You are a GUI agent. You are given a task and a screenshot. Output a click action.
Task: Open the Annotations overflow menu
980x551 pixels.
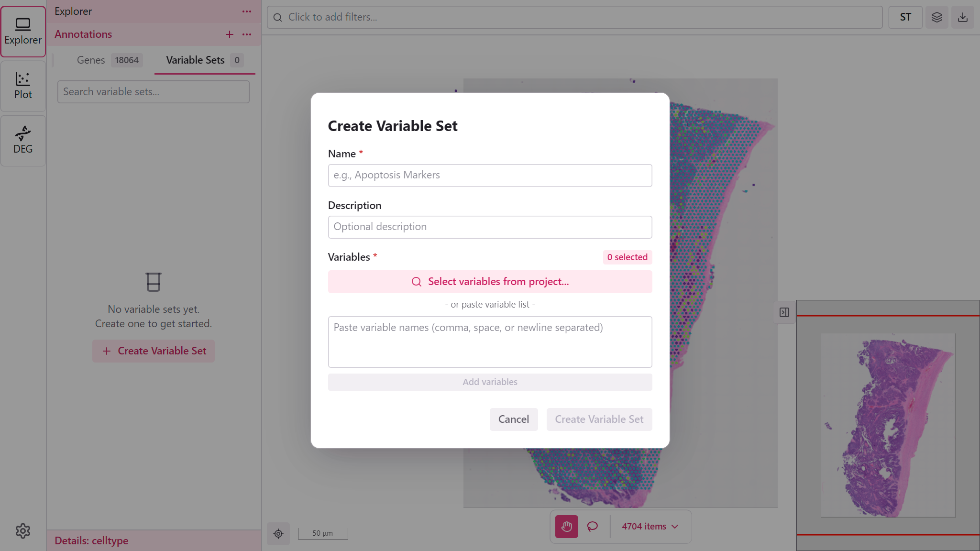[247, 34]
